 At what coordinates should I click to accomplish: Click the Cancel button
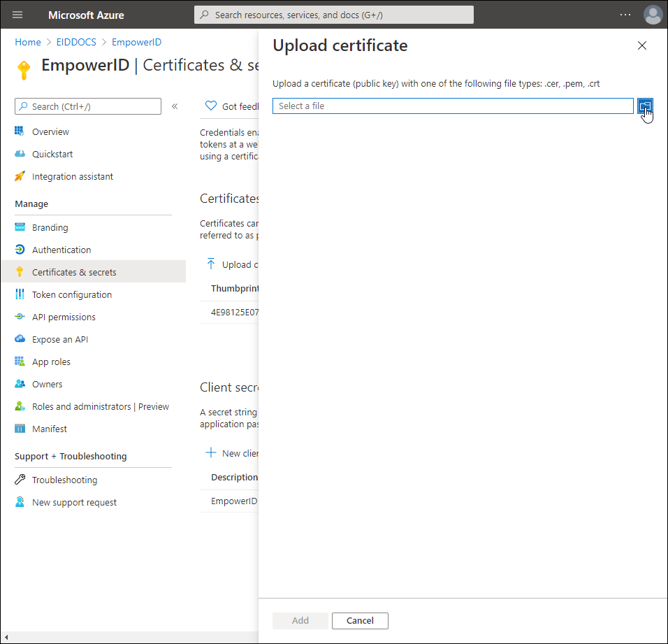click(x=360, y=620)
